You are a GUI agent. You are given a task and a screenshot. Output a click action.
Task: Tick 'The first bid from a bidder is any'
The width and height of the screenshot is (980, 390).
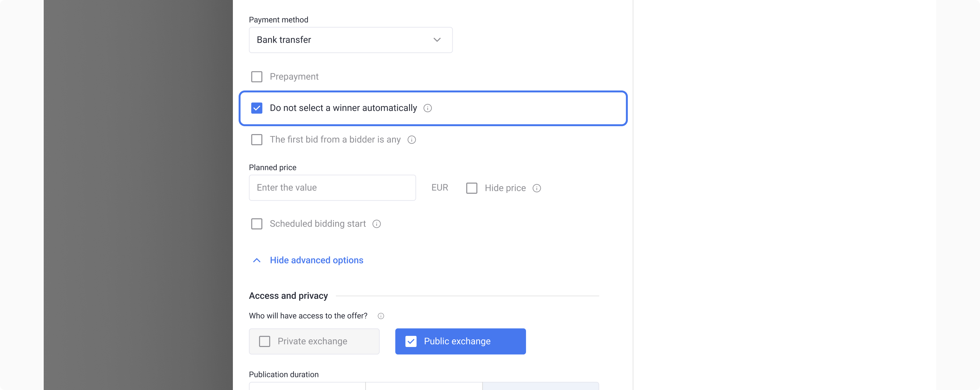(257, 140)
